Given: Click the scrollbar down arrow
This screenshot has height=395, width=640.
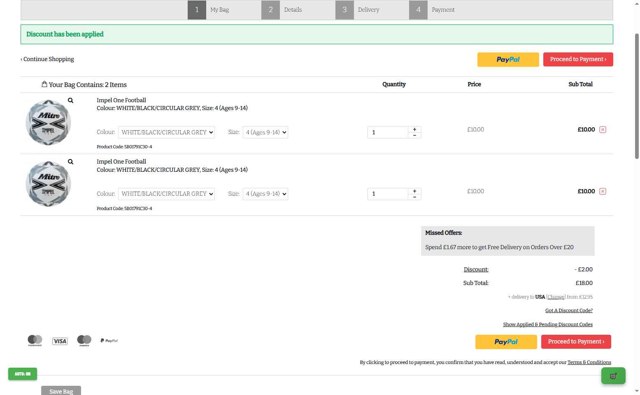Looking at the screenshot, I should [x=636, y=392].
